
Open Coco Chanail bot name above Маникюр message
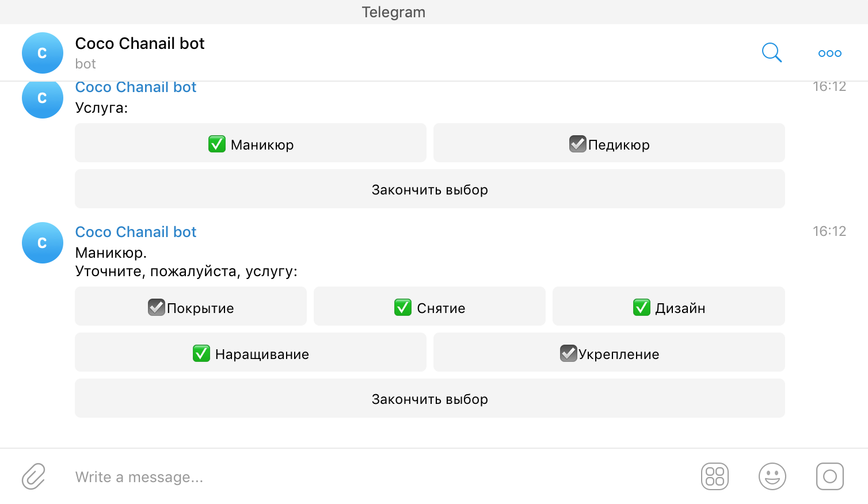tap(136, 232)
